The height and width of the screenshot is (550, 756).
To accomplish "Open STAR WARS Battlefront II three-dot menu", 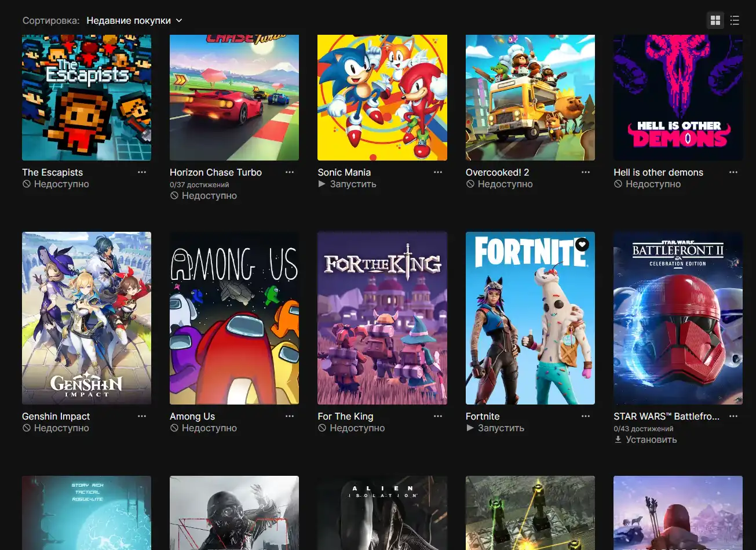I will pyautogui.click(x=733, y=416).
